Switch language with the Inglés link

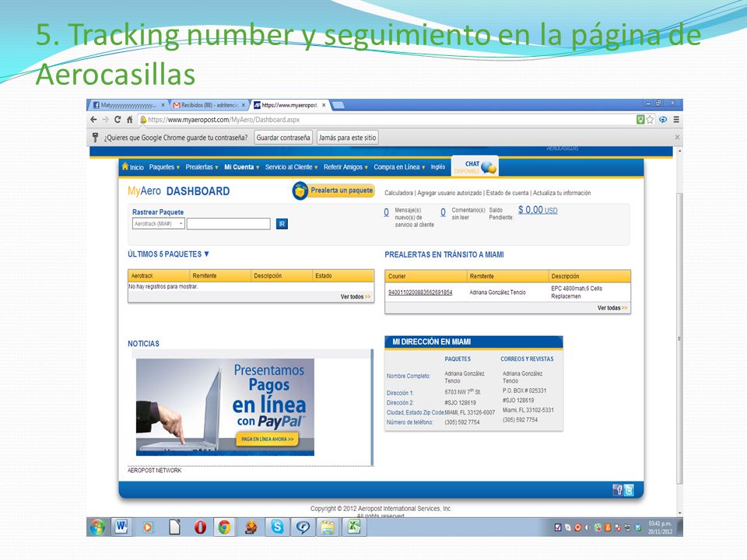(x=438, y=166)
